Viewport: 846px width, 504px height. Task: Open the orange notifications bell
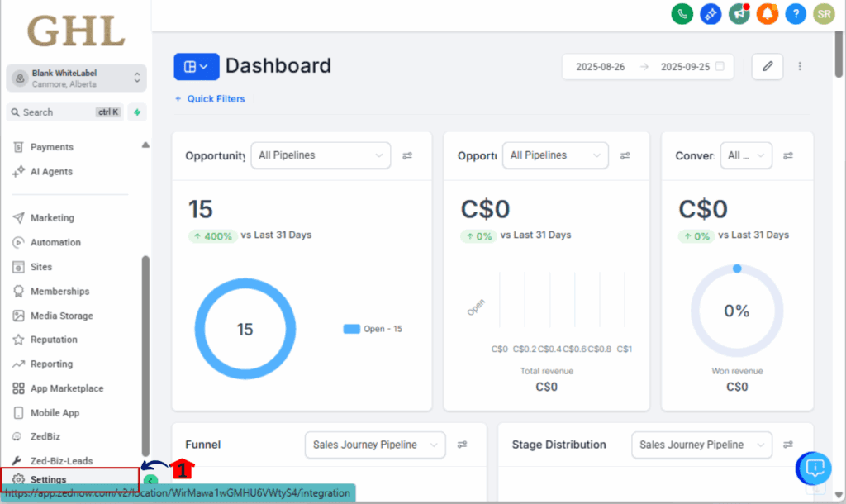tap(767, 13)
